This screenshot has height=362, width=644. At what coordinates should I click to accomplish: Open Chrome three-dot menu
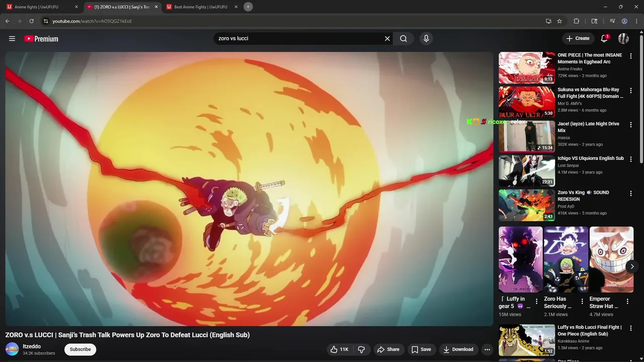pos(636,21)
